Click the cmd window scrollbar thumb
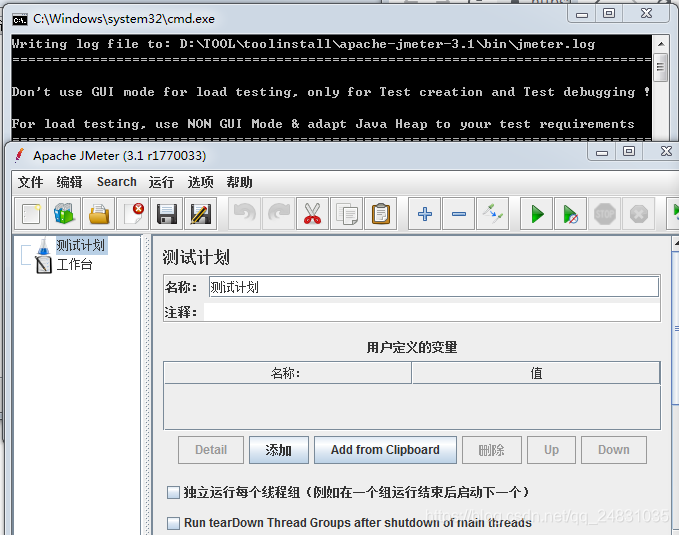The image size is (679, 535). [660, 67]
